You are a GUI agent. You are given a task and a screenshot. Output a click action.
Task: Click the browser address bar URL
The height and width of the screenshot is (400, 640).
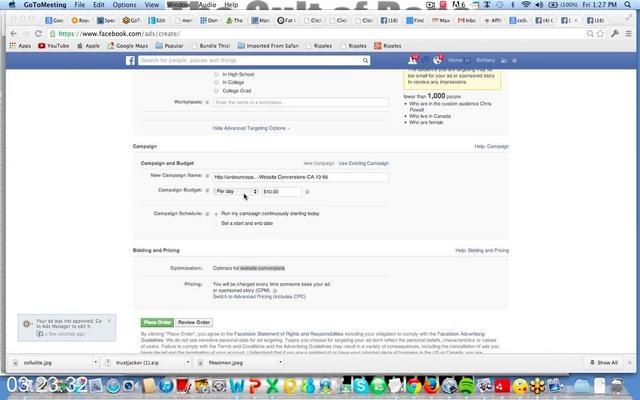tap(118, 33)
